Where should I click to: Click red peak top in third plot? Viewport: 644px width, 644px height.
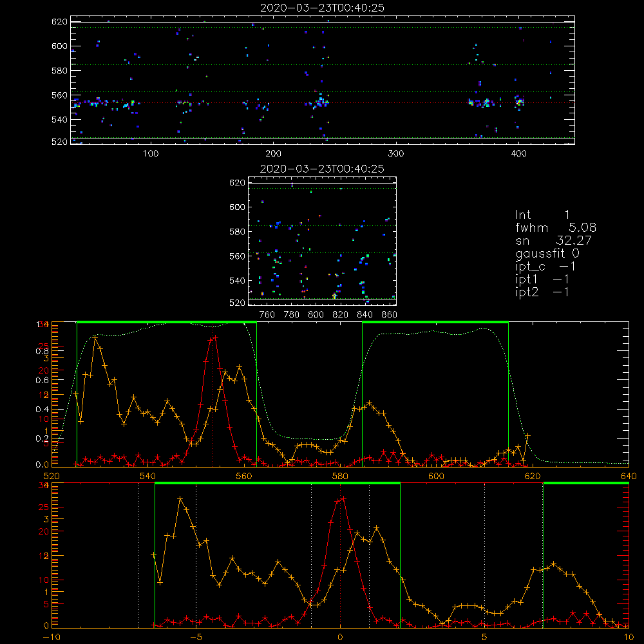coord(215,337)
